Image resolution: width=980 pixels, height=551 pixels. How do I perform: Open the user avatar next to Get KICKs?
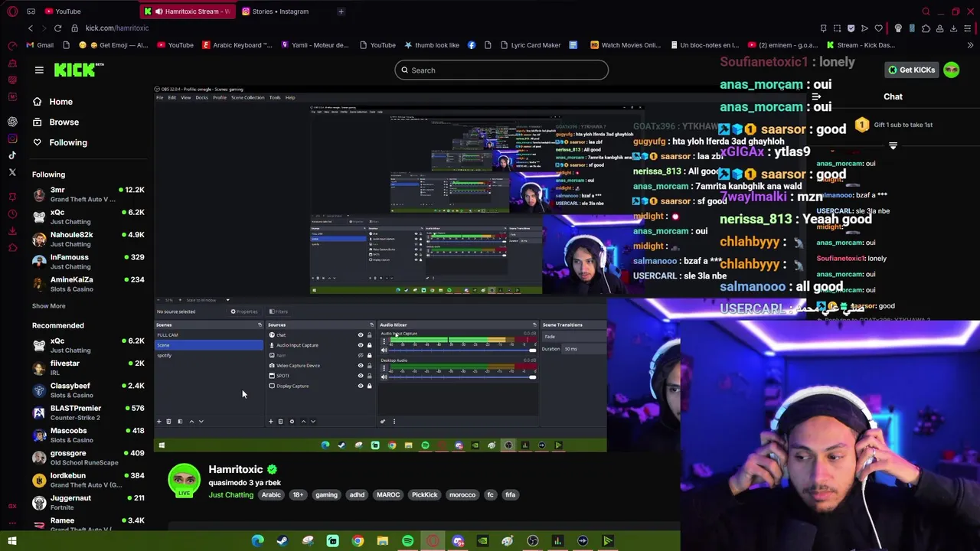click(951, 70)
